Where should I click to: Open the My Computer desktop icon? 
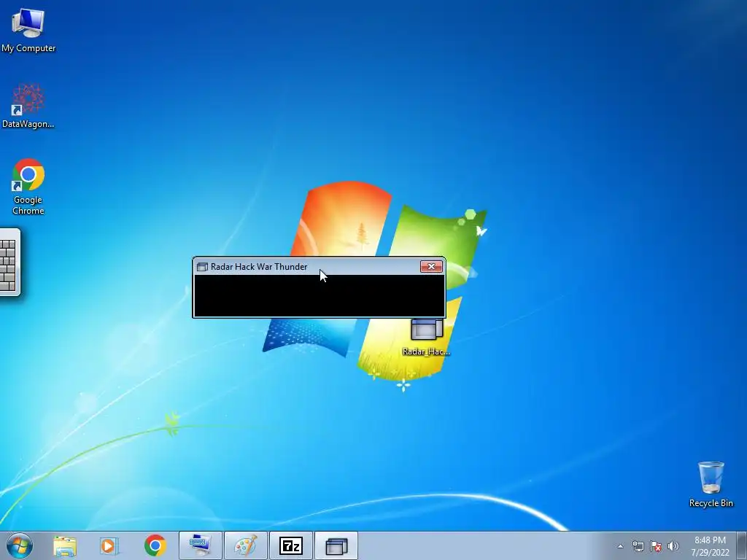(28, 30)
